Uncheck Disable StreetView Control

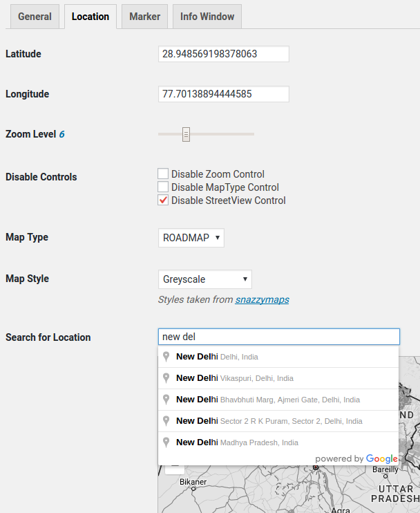(x=163, y=200)
